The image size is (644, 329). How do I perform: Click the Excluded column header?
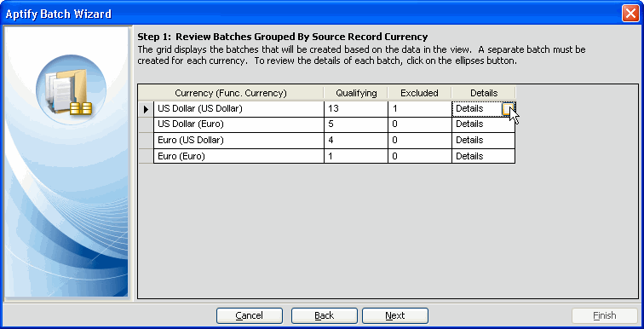(x=419, y=93)
